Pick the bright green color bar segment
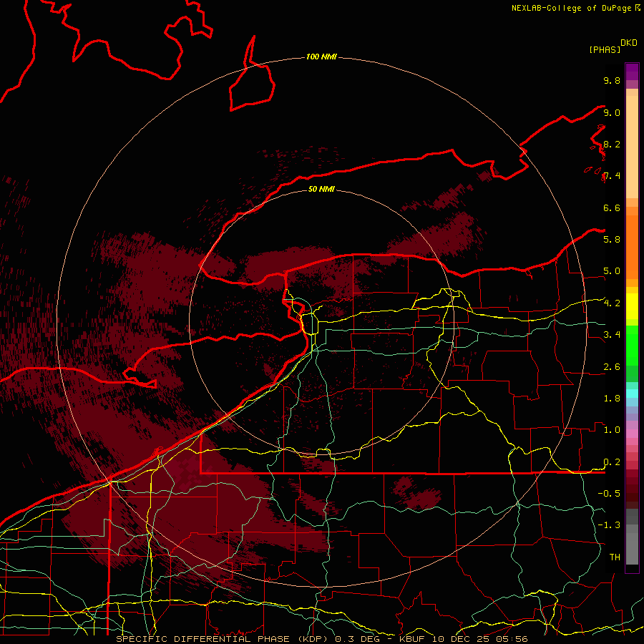This screenshot has width=644, height=644. (632, 345)
